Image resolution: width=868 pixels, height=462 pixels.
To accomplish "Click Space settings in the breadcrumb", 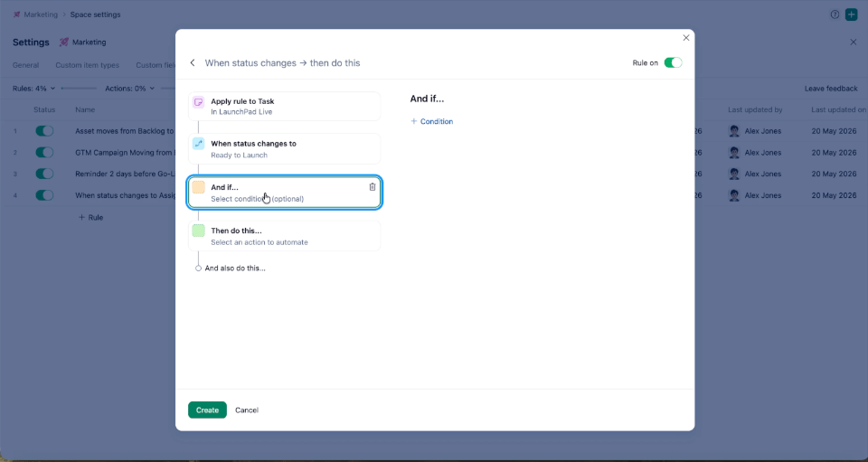I will coord(95,14).
